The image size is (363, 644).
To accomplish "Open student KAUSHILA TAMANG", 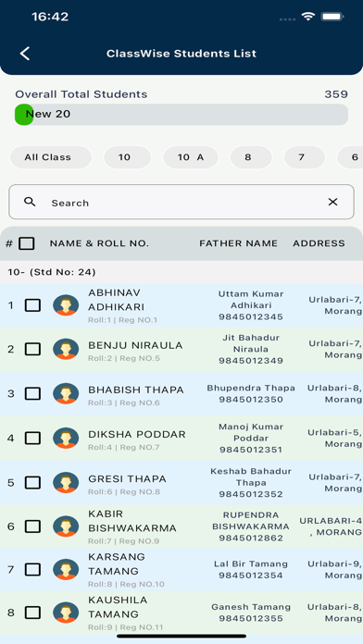I will tap(118, 607).
